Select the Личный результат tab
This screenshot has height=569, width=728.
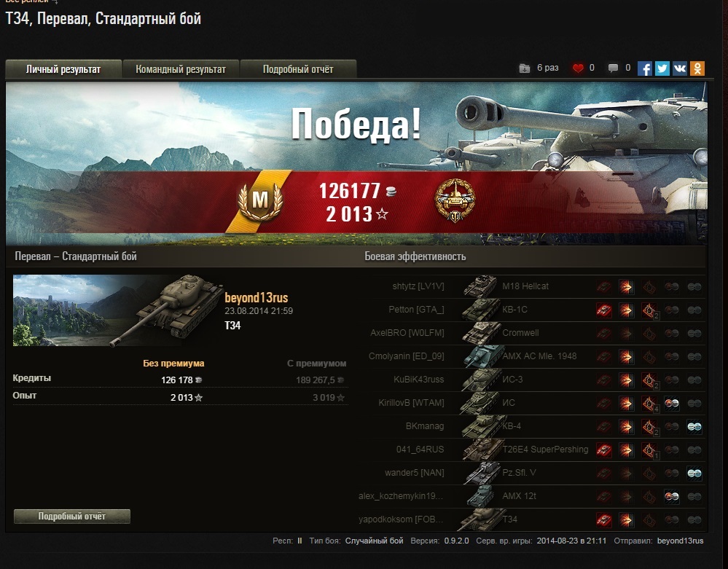tap(63, 69)
